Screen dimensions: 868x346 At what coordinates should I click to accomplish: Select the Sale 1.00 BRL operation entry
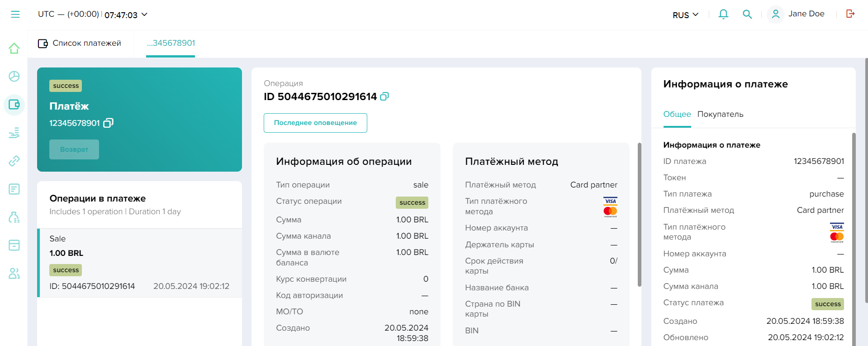click(x=139, y=263)
